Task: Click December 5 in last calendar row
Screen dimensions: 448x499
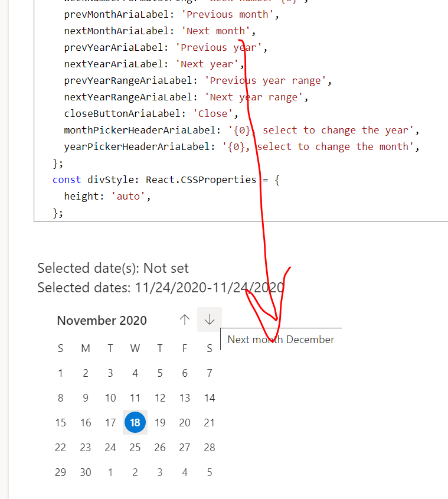Action: pyautogui.click(x=210, y=472)
